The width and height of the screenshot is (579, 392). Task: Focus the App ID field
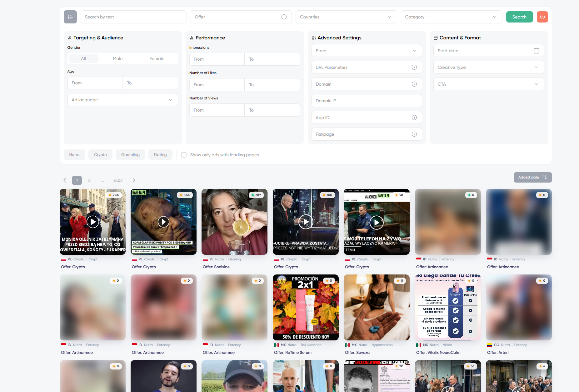click(x=367, y=118)
